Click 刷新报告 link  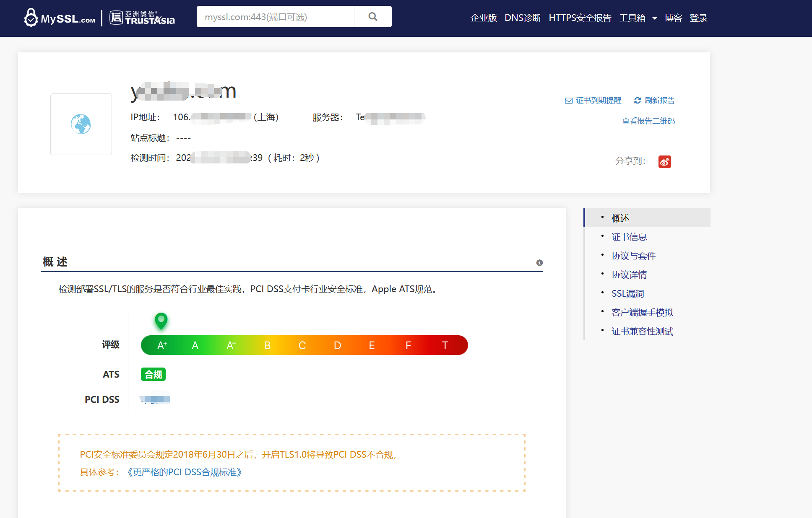(660, 101)
